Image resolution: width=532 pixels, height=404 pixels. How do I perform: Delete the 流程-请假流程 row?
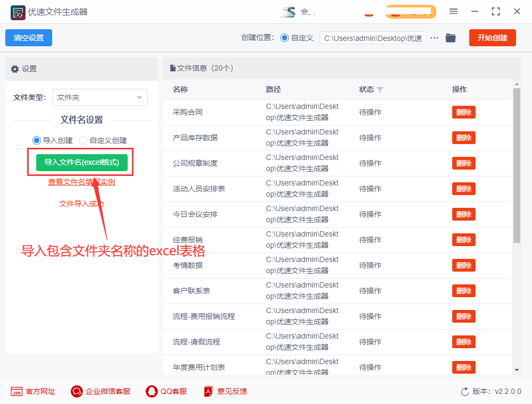click(x=463, y=342)
